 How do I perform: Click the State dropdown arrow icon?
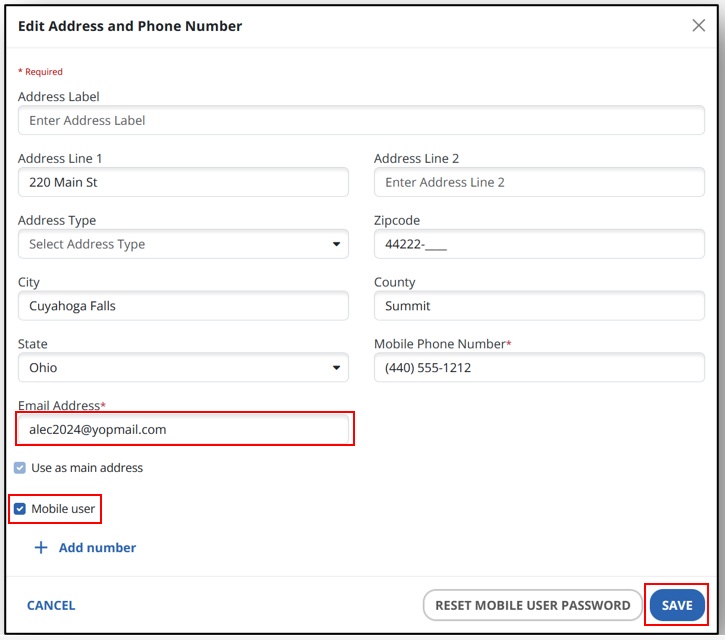(335, 368)
